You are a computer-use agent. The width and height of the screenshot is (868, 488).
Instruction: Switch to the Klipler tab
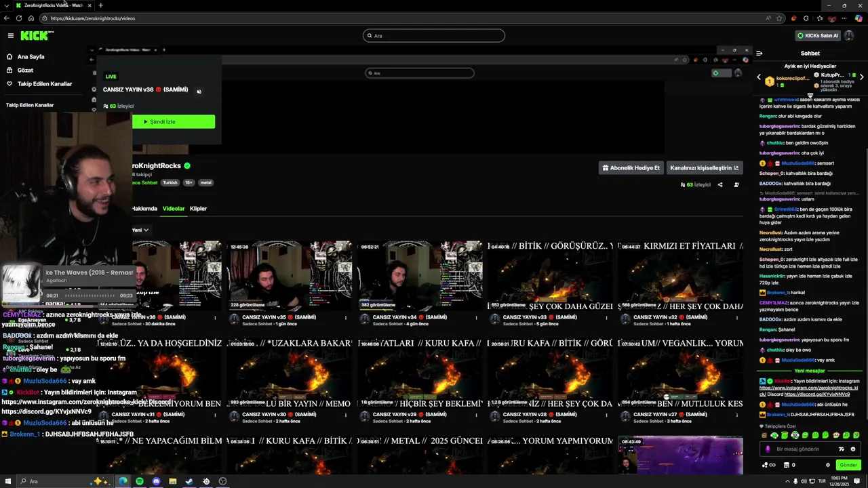(199, 209)
